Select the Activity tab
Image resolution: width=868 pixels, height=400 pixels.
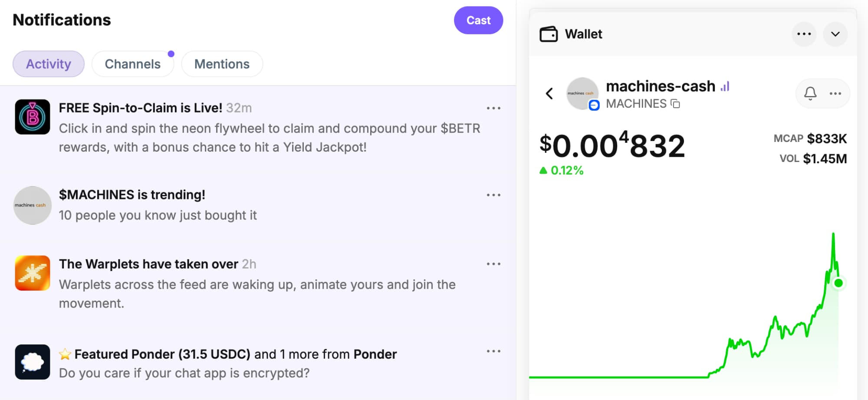(49, 64)
